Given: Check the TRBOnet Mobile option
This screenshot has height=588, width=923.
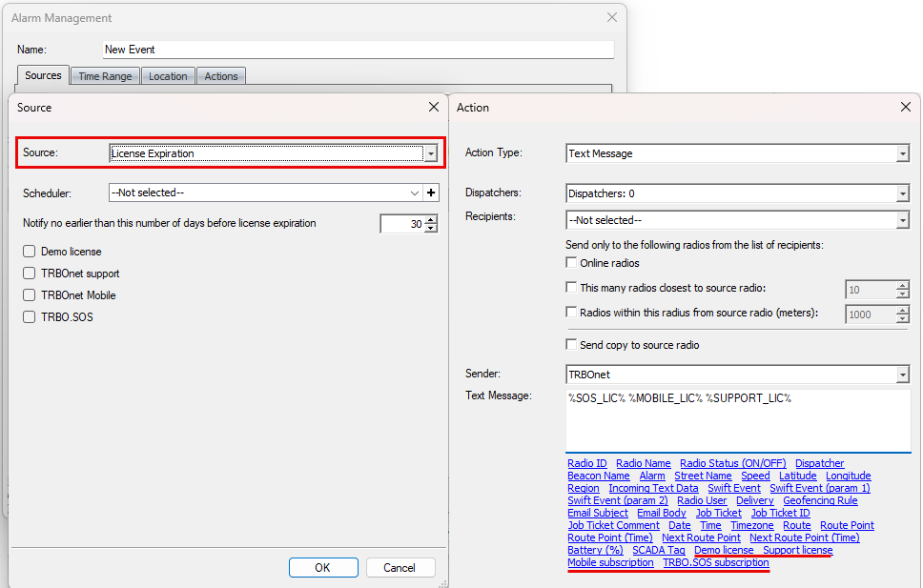Looking at the screenshot, I should pyautogui.click(x=30, y=295).
